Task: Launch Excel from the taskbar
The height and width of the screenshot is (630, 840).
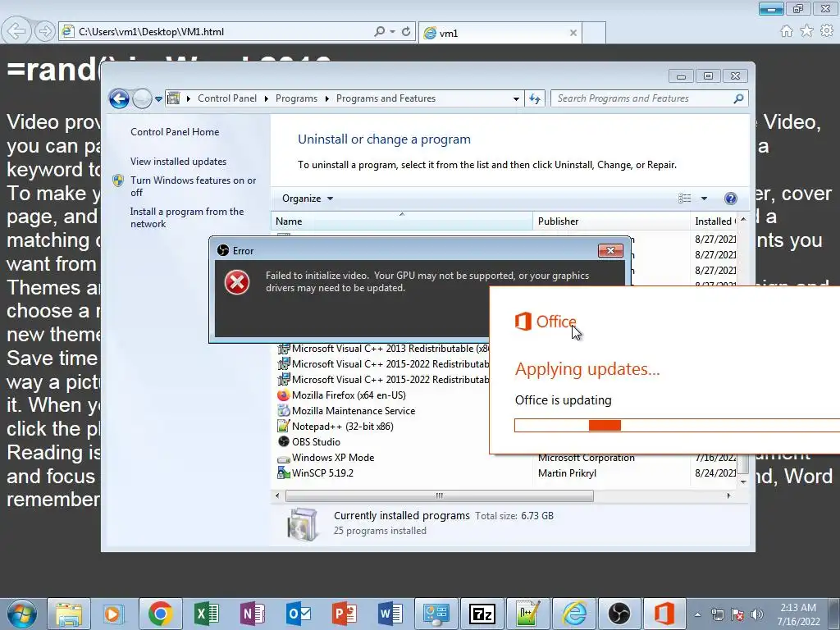Action: point(206,614)
